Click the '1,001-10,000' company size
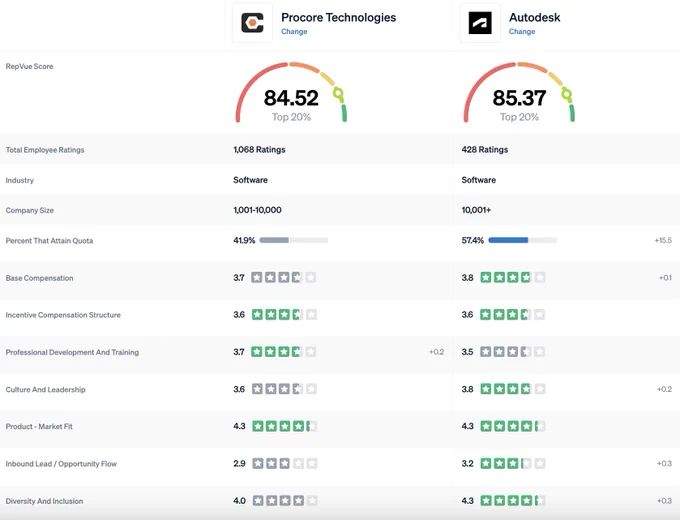This screenshot has height=520, width=680. click(257, 210)
